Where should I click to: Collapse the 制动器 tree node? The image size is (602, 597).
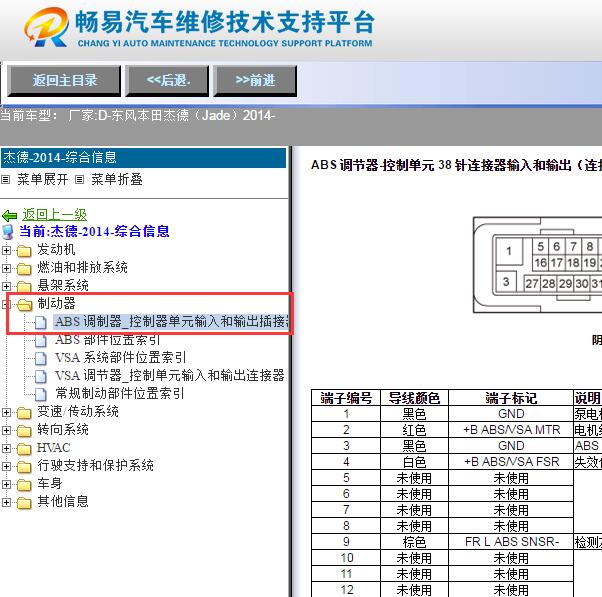pyautogui.click(x=6, y=304)
